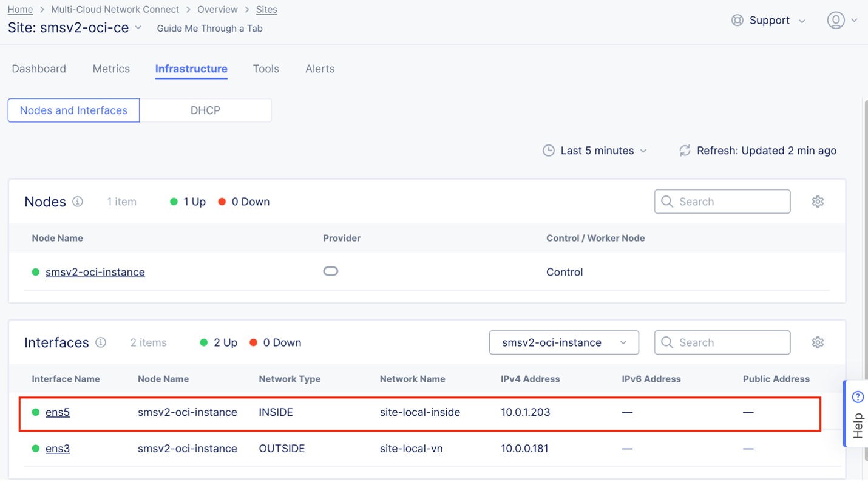Click the info icon next to Nodes heading
Viewport: 868px width, 482px height.
(x=79, y=202)
